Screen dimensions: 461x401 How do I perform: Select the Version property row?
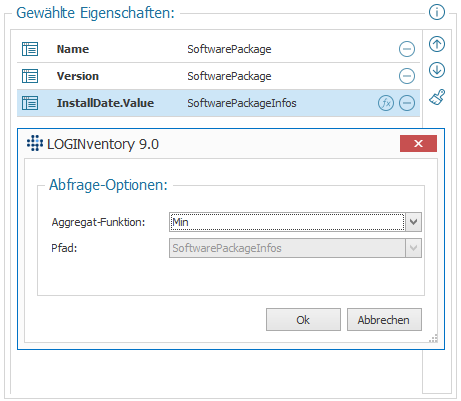[x=218, y=76]
